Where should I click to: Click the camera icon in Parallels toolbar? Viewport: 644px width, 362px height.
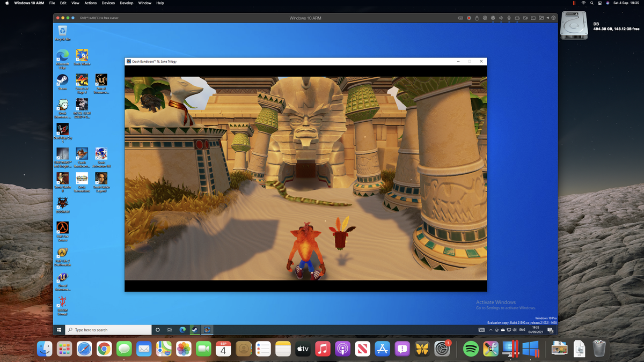[525, 18]
